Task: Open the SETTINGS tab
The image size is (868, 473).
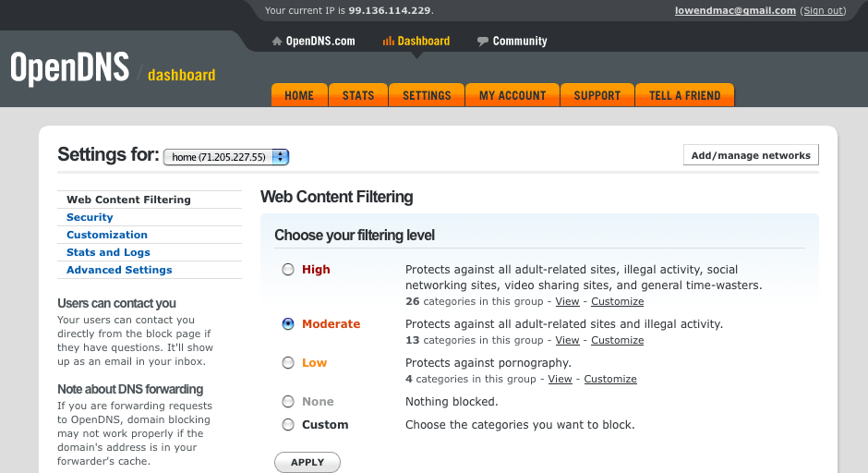Action: tap(427, 95)
